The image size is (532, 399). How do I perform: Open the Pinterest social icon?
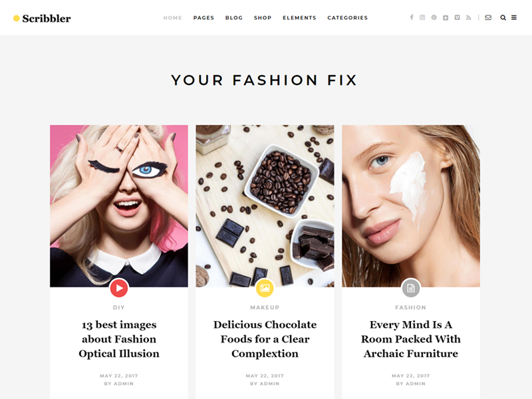tap(434, 17)
